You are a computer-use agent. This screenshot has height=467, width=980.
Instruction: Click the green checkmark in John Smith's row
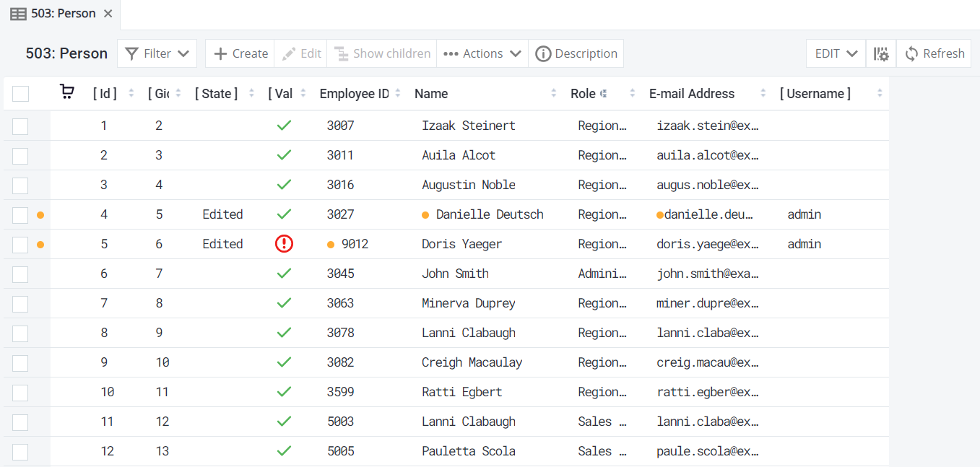pos(284,274)
